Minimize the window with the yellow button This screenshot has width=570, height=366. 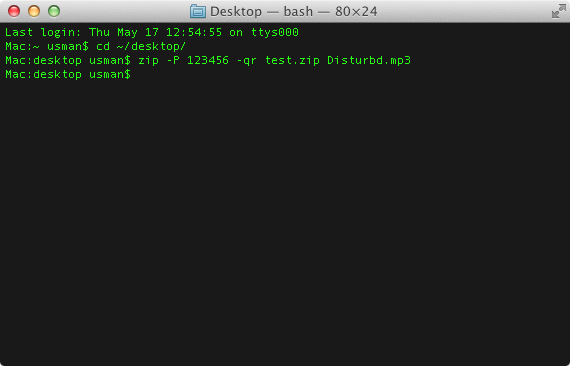point(34,11)
